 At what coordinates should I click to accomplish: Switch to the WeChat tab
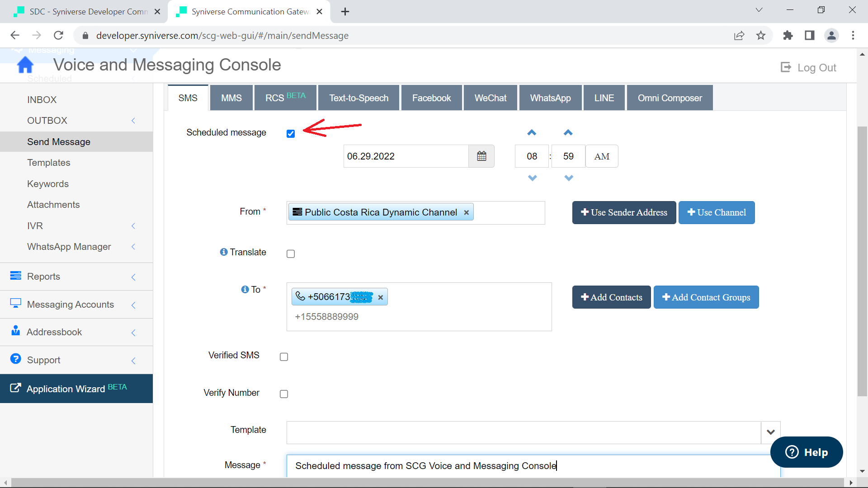(491, 98)
